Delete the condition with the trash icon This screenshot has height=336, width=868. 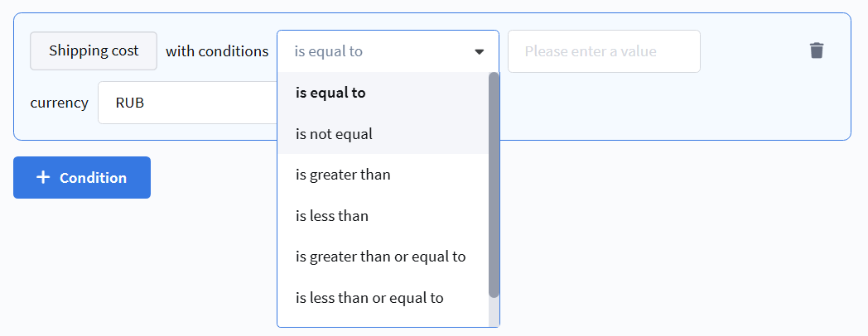tap(817, 51)
